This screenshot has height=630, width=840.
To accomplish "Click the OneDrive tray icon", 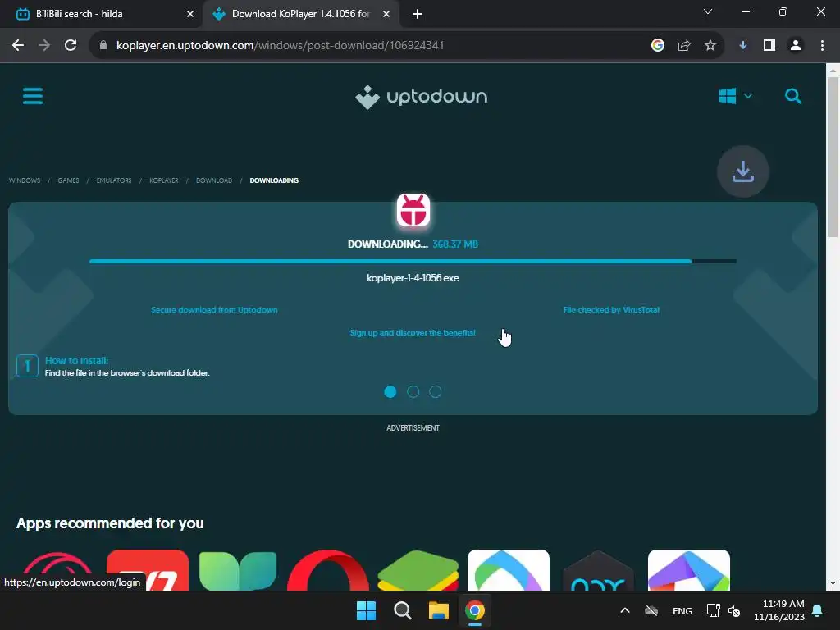I will click(x=651, y=610).
